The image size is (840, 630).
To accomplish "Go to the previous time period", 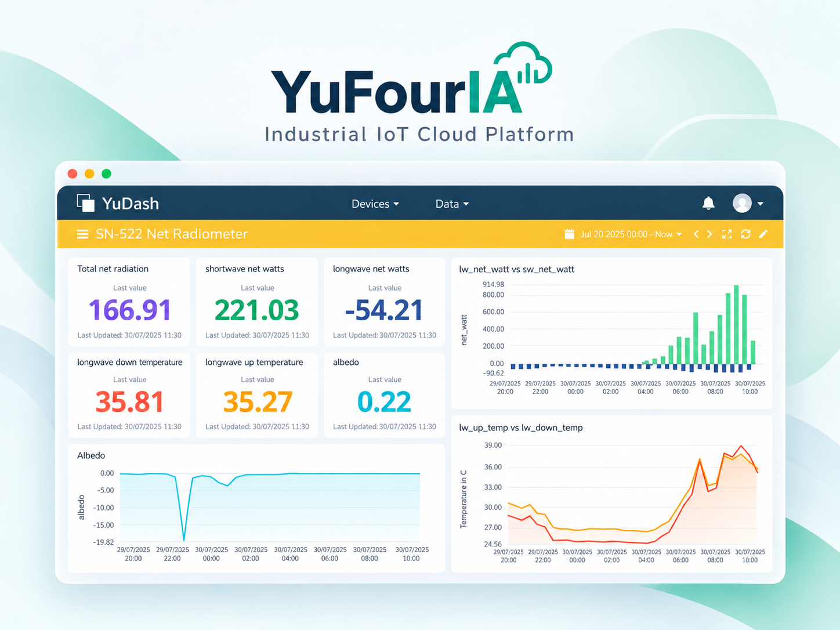I will (696, 234).
